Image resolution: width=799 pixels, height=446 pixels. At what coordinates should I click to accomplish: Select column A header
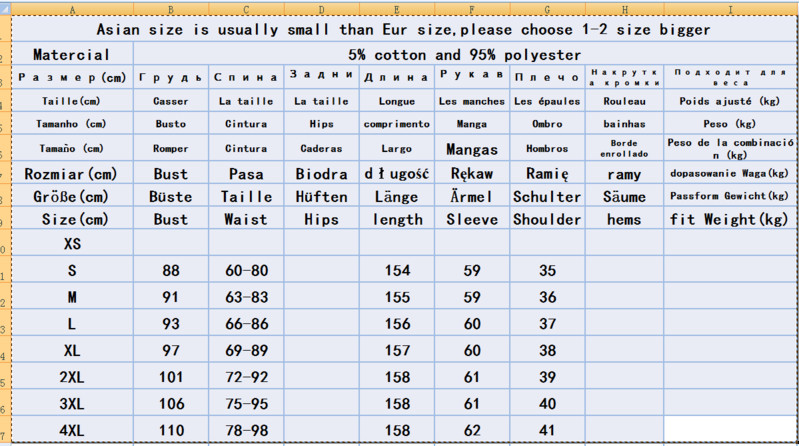73,9
